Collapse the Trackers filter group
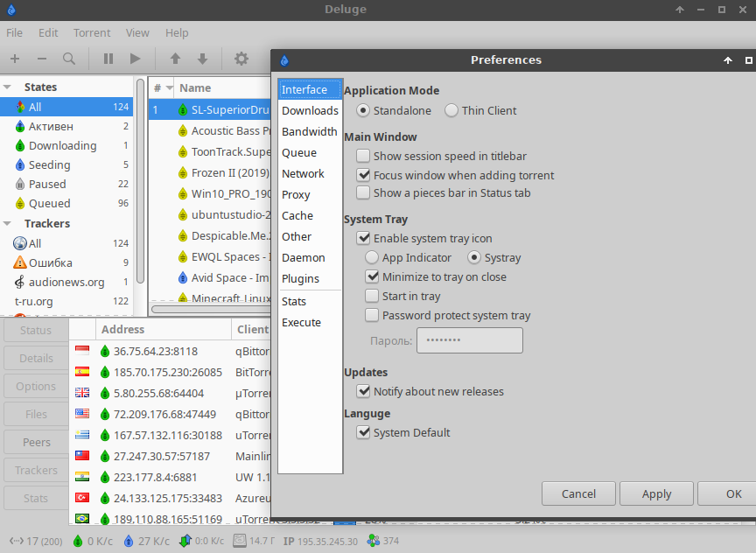Image resolution: width=756 pixels, height=553 pixels. [x=7, y=224]
